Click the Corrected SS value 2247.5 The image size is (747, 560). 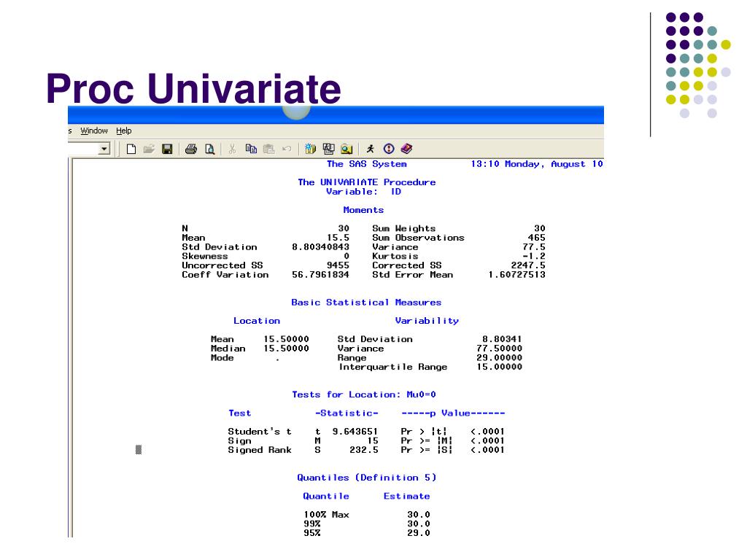[x=528, y=265]
